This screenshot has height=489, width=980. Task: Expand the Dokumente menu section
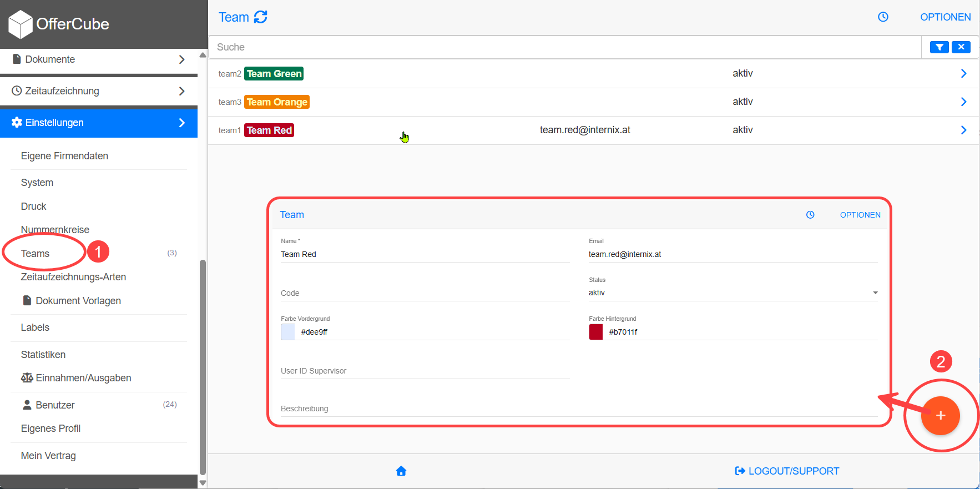(99, 59)
